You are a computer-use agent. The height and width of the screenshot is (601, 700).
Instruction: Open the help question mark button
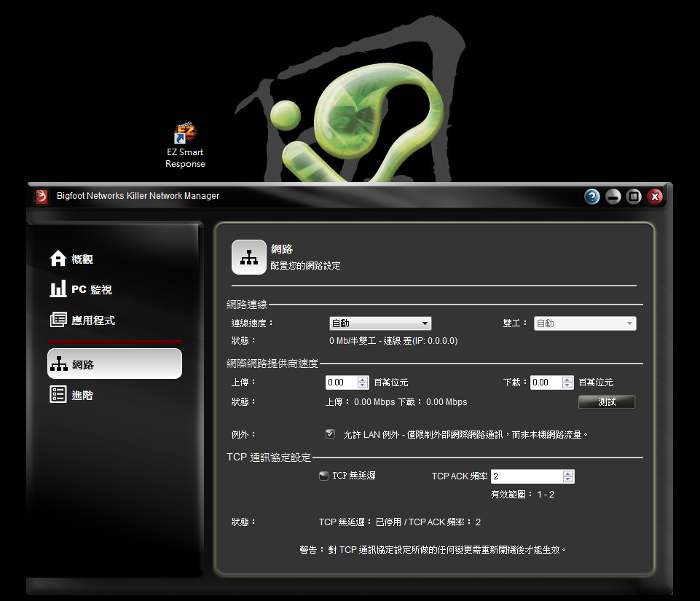click(592, 197)
